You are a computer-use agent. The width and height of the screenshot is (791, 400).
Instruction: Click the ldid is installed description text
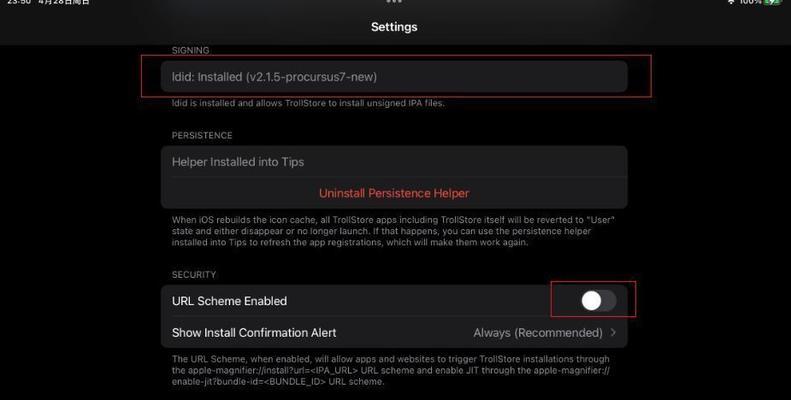coord(308,103)
